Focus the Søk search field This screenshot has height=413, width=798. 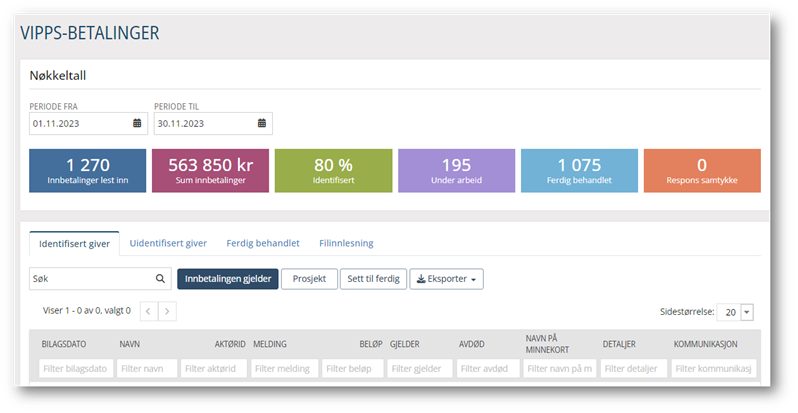(x=100, y=279)
